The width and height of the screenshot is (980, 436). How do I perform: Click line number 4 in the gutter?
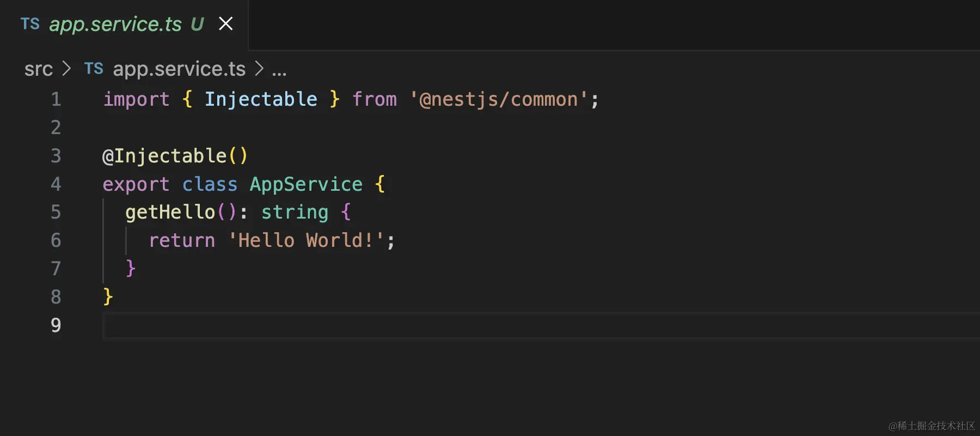(x=56, y=184)
